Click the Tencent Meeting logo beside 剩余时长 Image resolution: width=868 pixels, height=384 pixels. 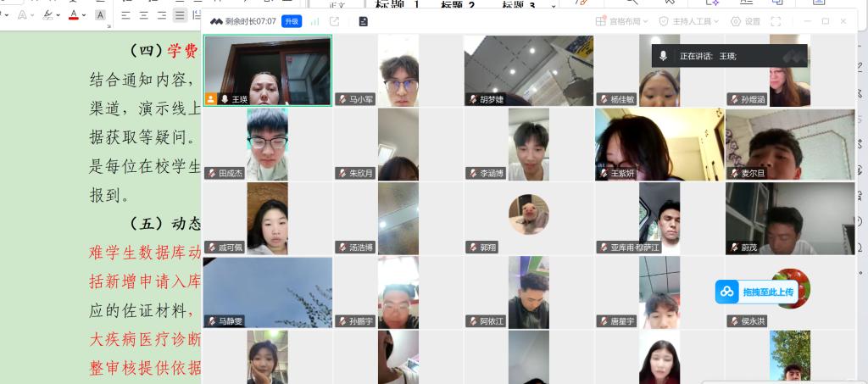[216, 21]
